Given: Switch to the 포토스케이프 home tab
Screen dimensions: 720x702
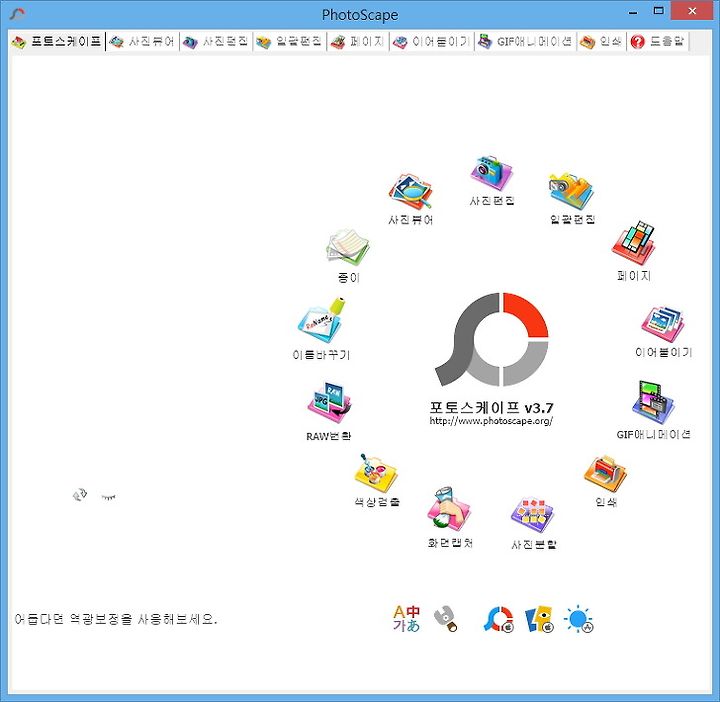Looking at the screenshot, I should 56,42.
